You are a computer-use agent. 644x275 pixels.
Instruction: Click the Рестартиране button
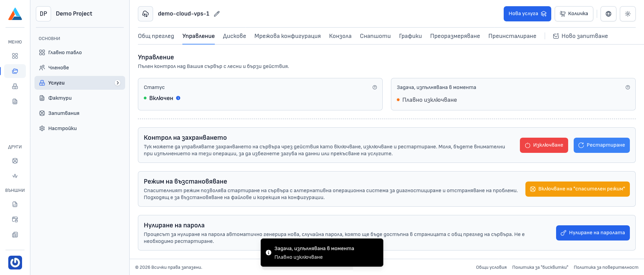[x=602, y=145]
